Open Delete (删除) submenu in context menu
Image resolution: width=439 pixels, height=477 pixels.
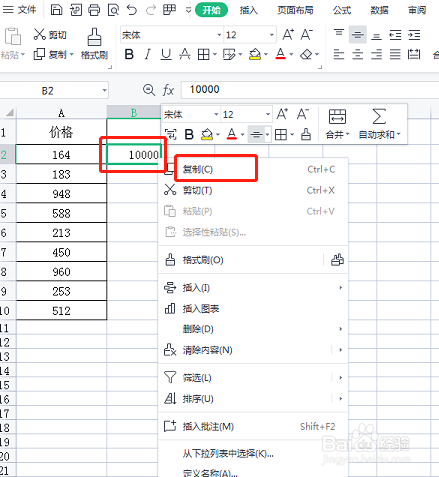point(253,329)
